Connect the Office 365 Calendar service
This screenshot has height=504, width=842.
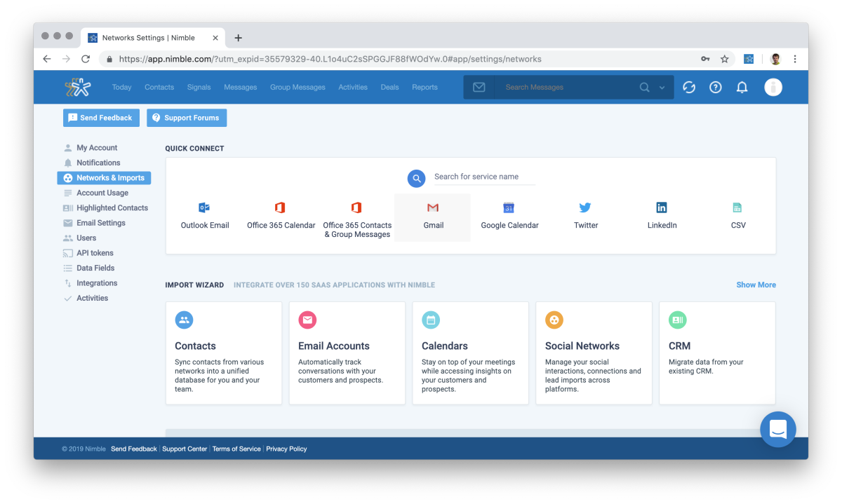(281, 217)
